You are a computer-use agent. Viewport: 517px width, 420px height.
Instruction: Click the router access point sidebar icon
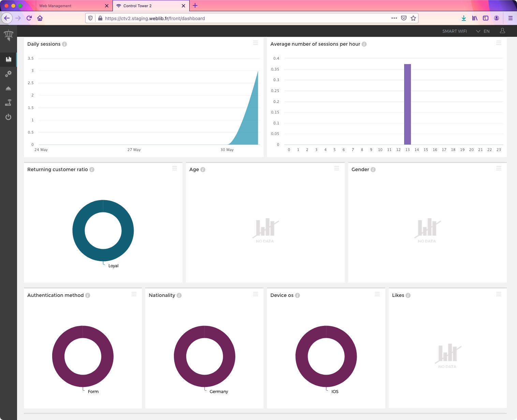(9, 103)
